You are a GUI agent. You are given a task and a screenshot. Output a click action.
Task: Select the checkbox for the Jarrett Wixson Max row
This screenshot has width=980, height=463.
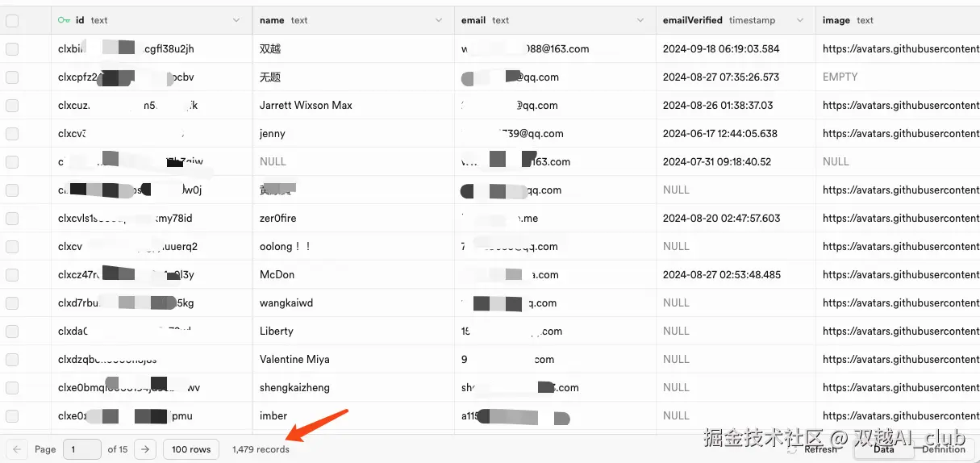12,106
